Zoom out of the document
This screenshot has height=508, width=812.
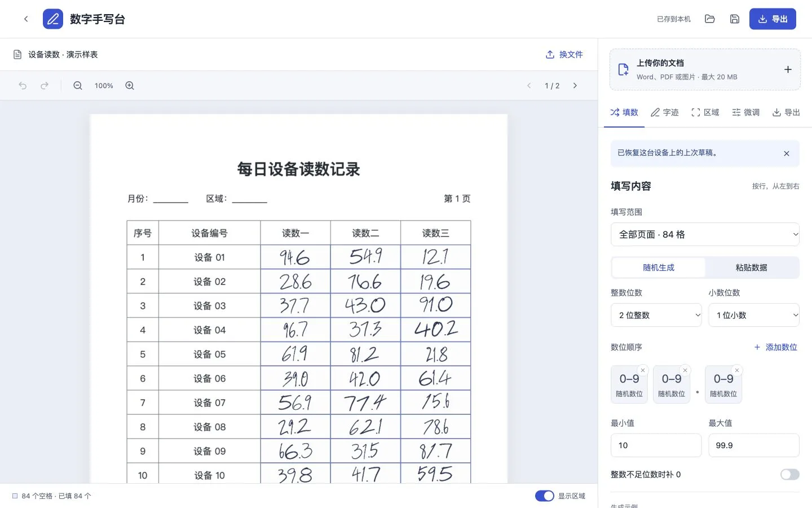click(78, 86)
